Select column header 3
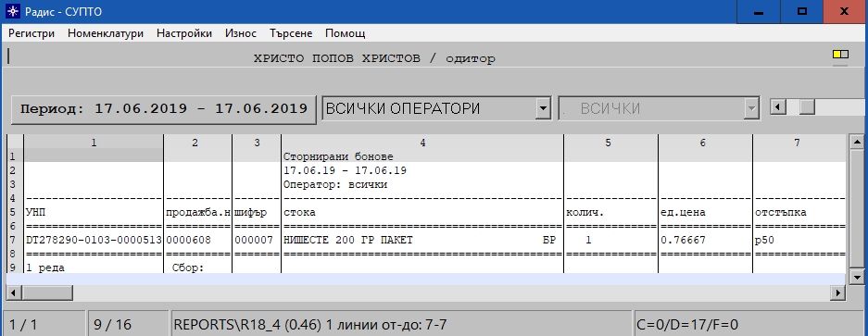 tap(257, 143)
